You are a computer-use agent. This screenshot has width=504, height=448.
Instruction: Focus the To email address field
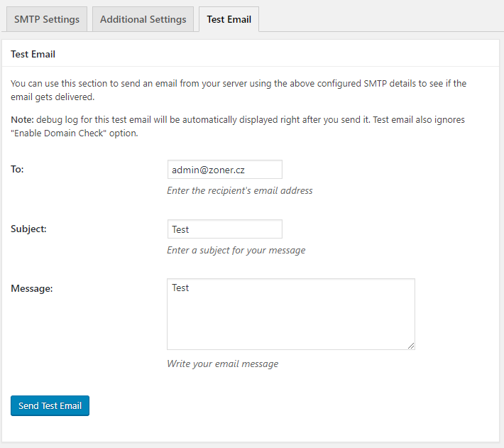pos(224,170)
